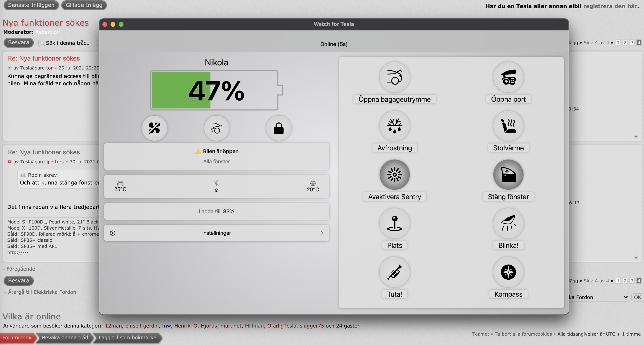Click the Stäng fönster window icon
Image resolution: width=644 pixels, height=345 pixels.
(508, 175)
